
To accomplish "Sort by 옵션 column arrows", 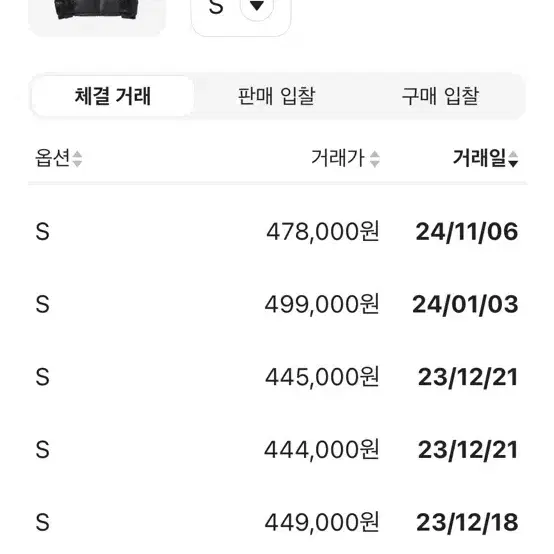I will click(77, 159).
